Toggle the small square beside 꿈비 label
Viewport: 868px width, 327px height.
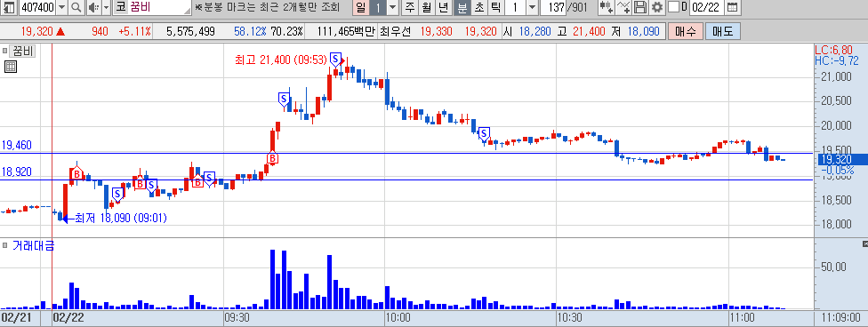tap(5, 52)
